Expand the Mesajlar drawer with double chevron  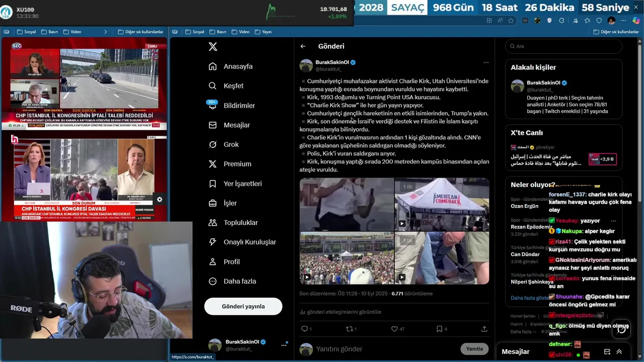click(x=619, y=352)
